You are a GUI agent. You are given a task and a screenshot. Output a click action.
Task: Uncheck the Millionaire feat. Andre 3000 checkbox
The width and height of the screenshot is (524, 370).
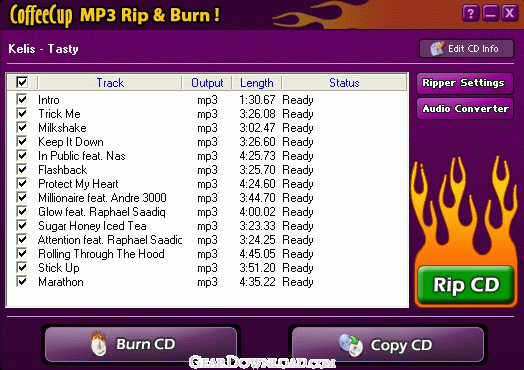point(22,197)
